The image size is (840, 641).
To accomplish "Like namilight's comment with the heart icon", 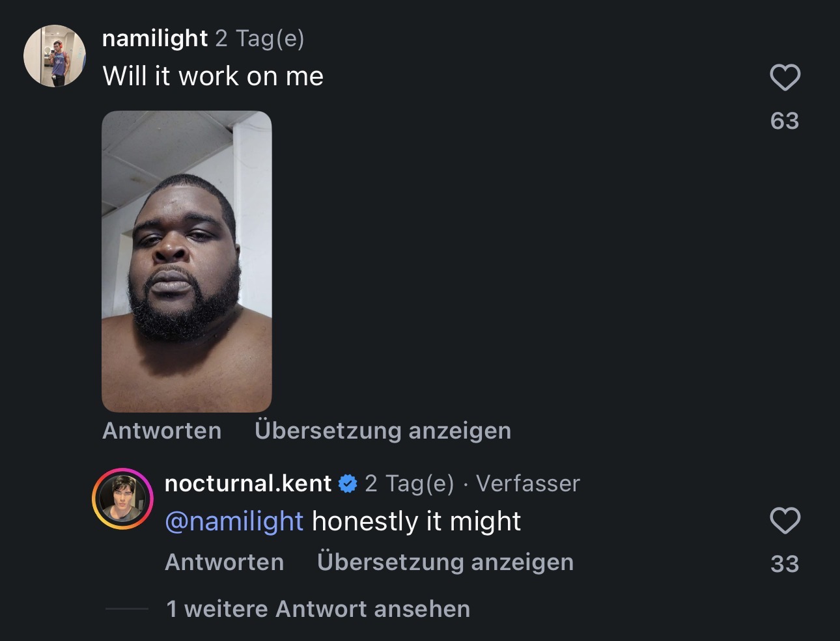I will click(x=785, y=77).
